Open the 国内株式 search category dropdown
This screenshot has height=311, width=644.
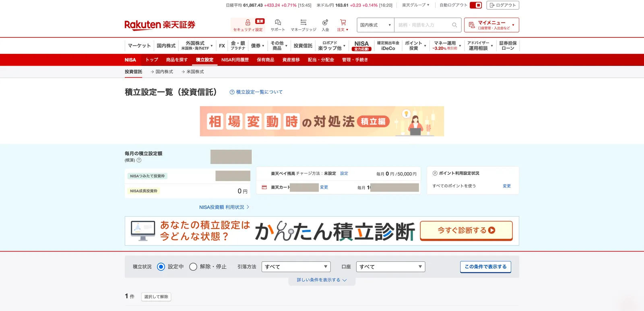tap(376, 25)
